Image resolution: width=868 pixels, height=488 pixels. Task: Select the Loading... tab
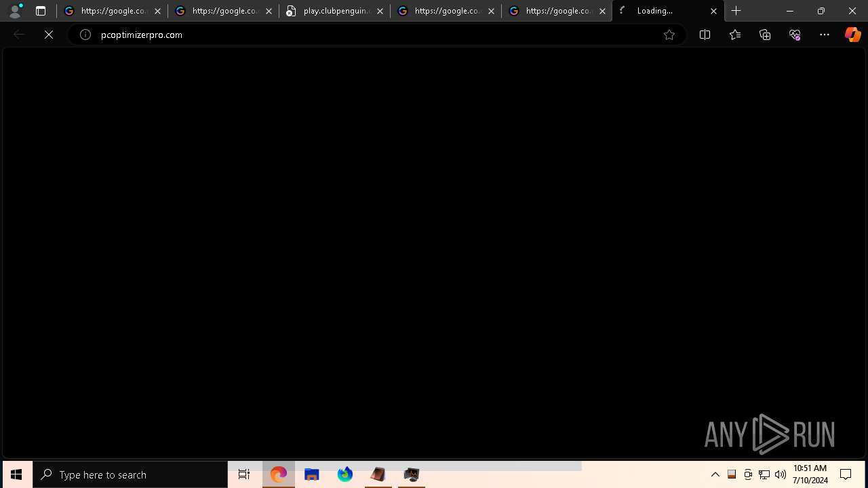pos(668,11)
